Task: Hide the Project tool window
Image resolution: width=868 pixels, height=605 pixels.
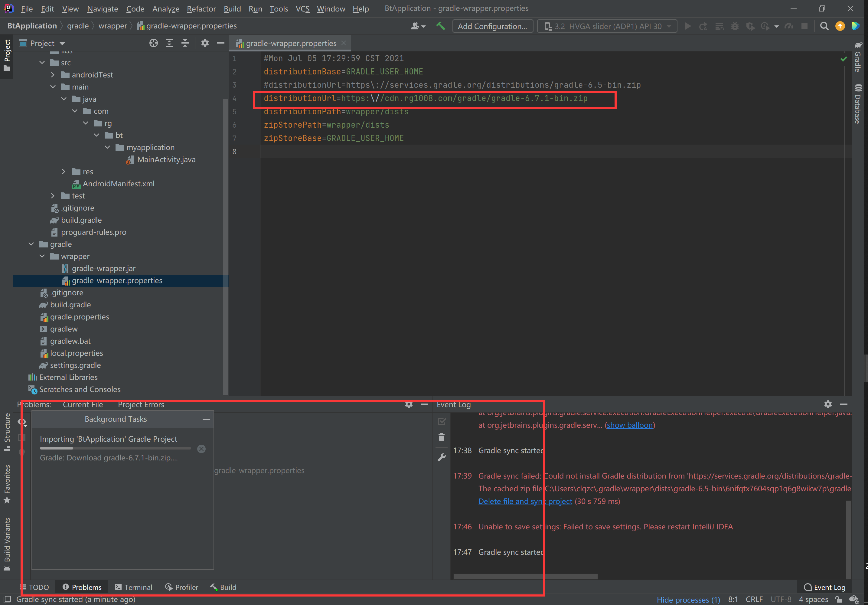Action: 221,43
